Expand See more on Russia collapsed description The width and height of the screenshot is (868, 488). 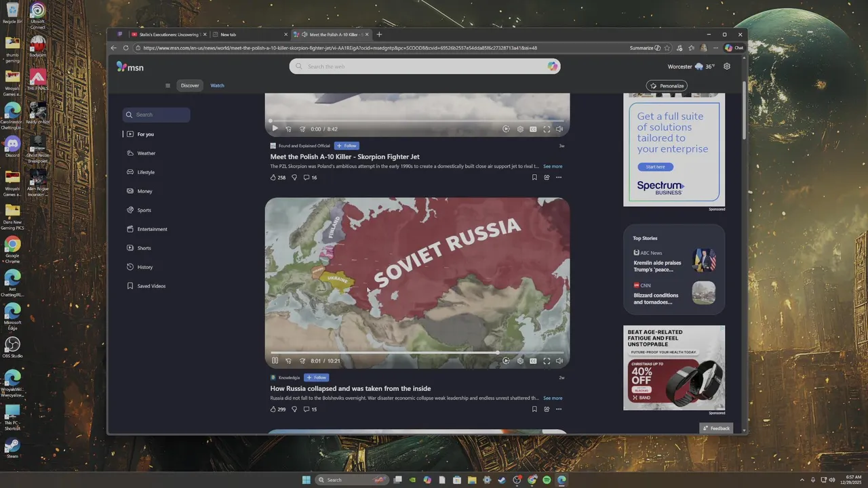pos(553,398)
